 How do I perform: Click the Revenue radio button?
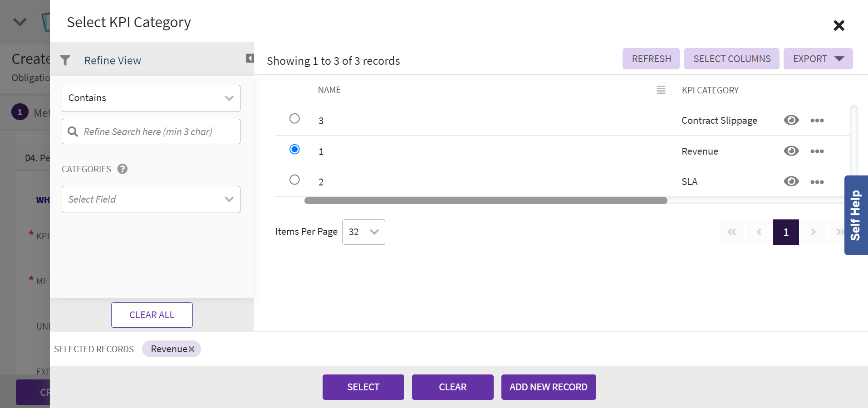click(x=294, y=150)
